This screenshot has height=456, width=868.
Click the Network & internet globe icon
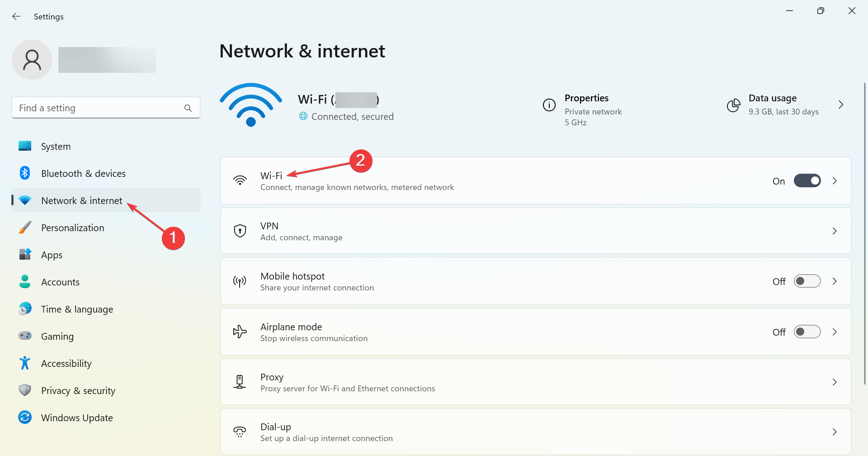[25, 200]
